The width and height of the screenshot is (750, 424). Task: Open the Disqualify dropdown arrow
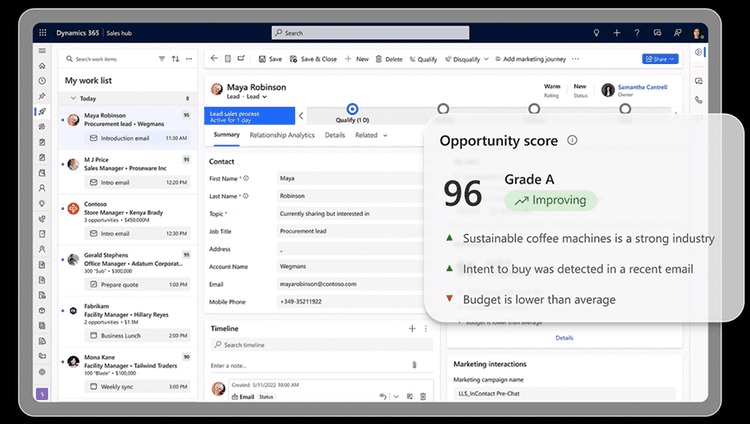point(486,59)
